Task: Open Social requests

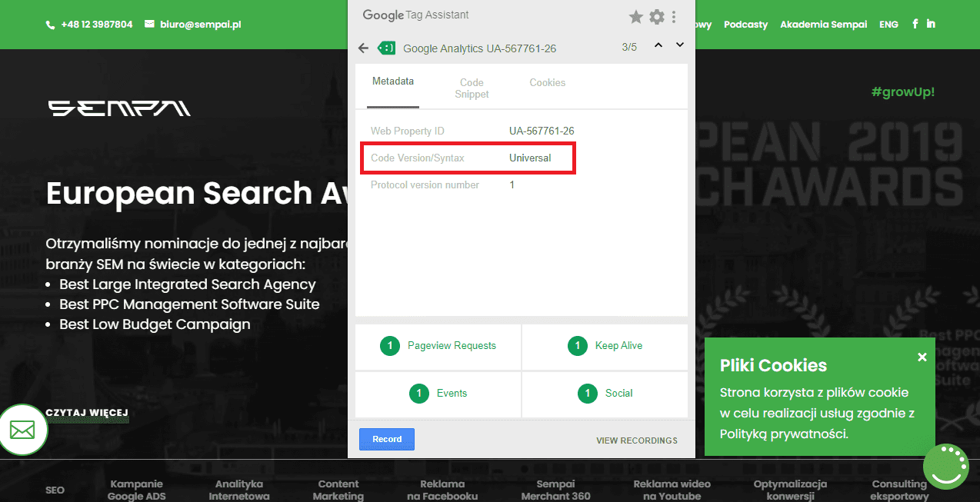Action: click(x=605, y=394)
